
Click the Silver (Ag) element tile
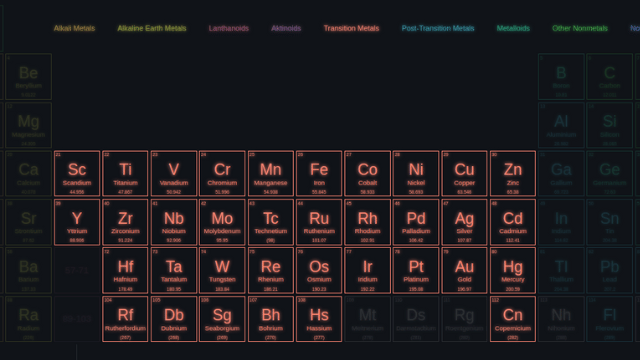(x=464, y=222)
